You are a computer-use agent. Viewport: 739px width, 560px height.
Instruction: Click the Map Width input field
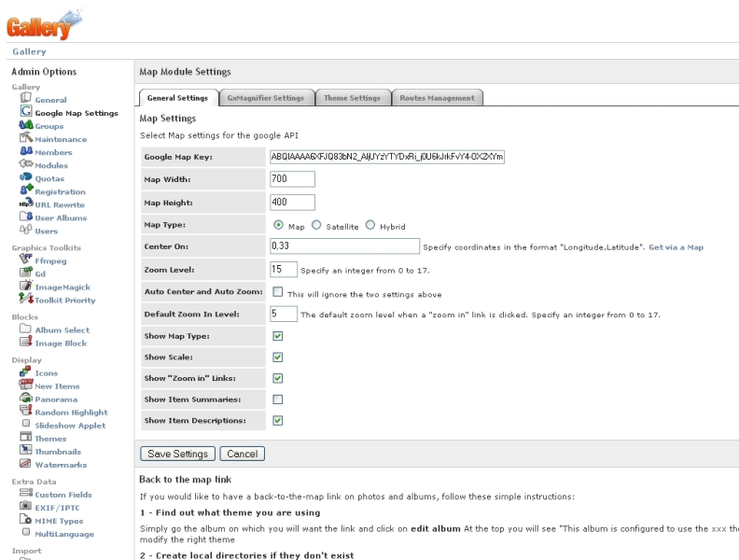pos(292,178)
